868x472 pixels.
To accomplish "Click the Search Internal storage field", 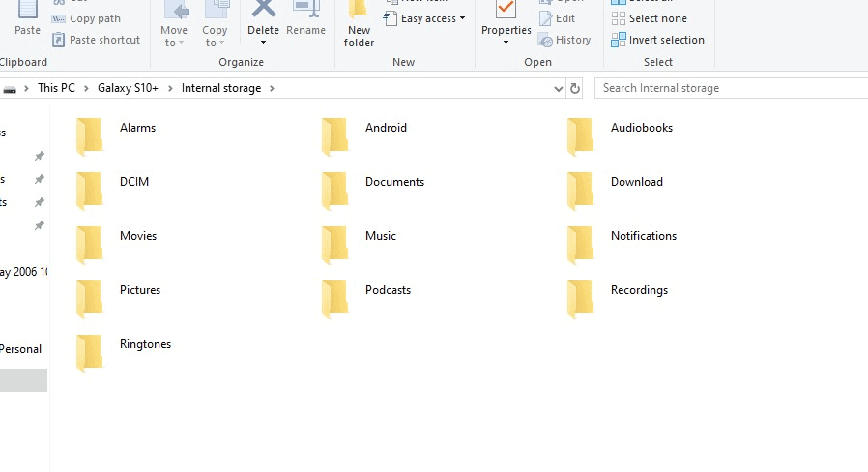I will (732, 88).
